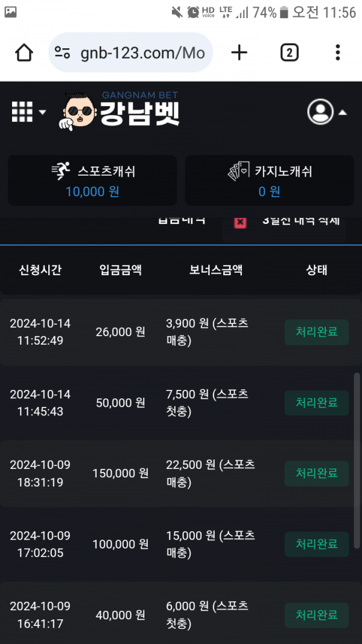Open the browser three-dot menu
Viewport: 362px width, 644px height.
[337, 53]
